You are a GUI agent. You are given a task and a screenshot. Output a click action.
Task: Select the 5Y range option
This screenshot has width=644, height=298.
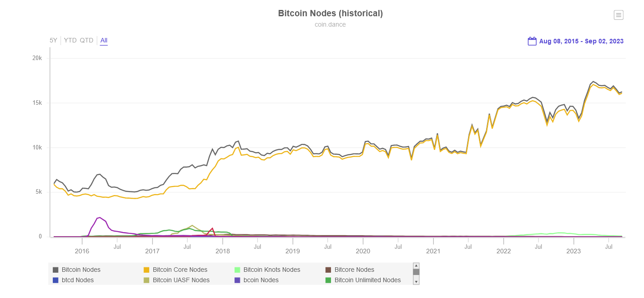coord(53,40)
